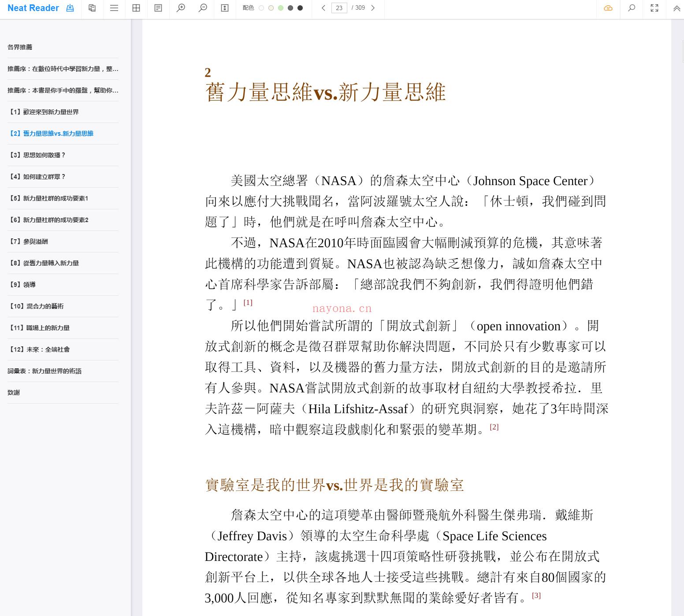Select the green color theme swatch
The image size is (684, 616).
[x=281, y=8]
